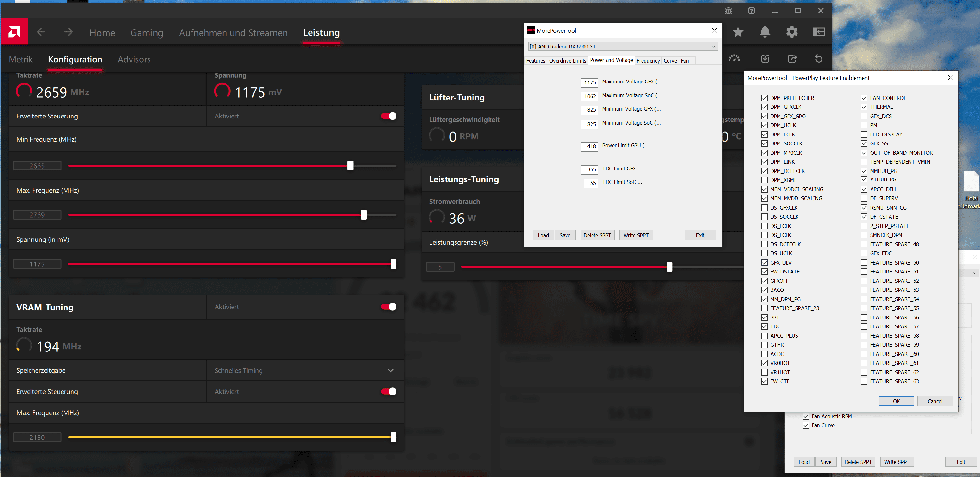980x477 pixels.
Task: Click the Write SPPT button in MorePowerTool
Action: coord(636,235)
